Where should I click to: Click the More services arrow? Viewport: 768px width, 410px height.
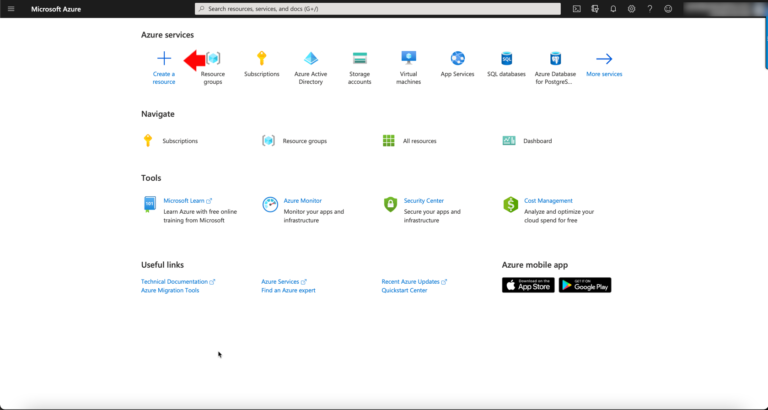click(x=604, y=59)
